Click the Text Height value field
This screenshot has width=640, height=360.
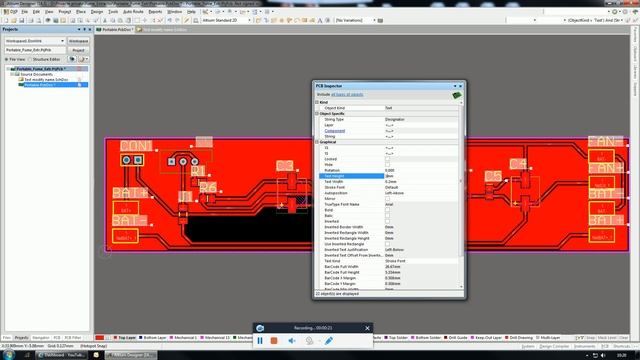(x=422, y=176)
